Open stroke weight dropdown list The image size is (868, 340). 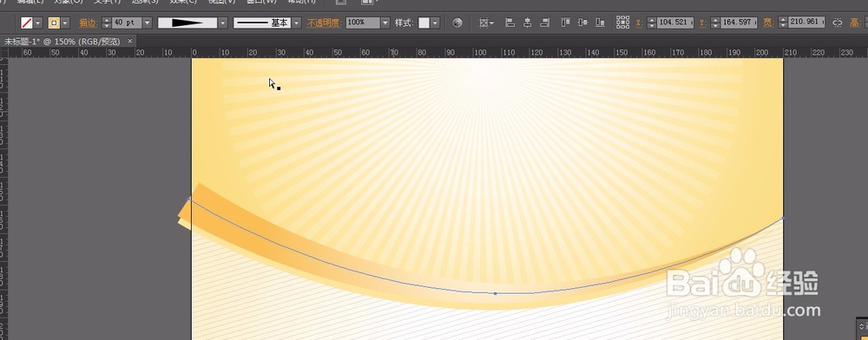click(148, 23)
